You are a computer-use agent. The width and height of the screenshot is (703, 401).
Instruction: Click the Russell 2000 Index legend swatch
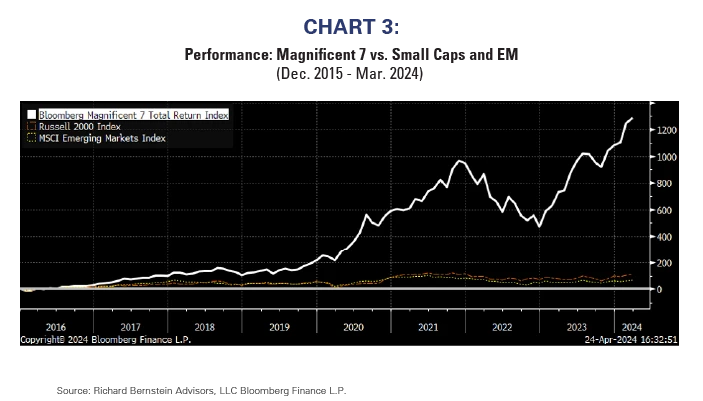coord(32,127)
